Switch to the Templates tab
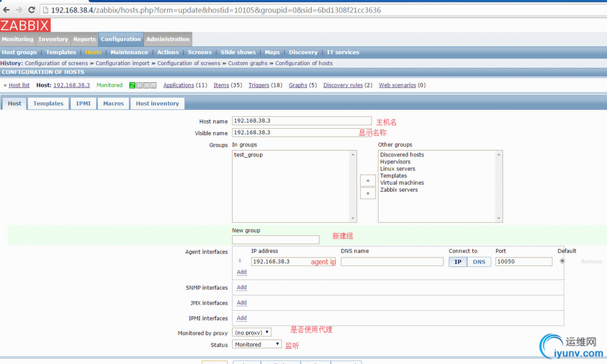The width and height of the screenshot is (607, 364). tap(48, 103)
